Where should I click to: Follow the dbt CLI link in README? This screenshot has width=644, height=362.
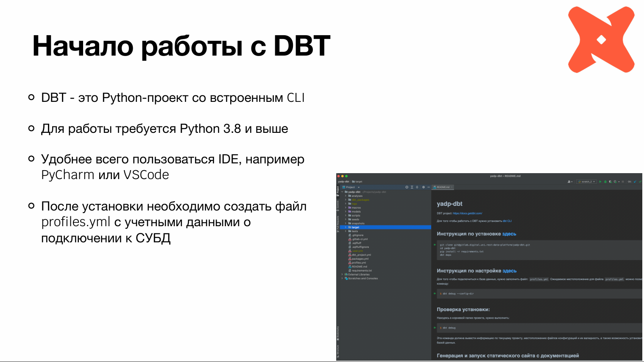(507, 221)
